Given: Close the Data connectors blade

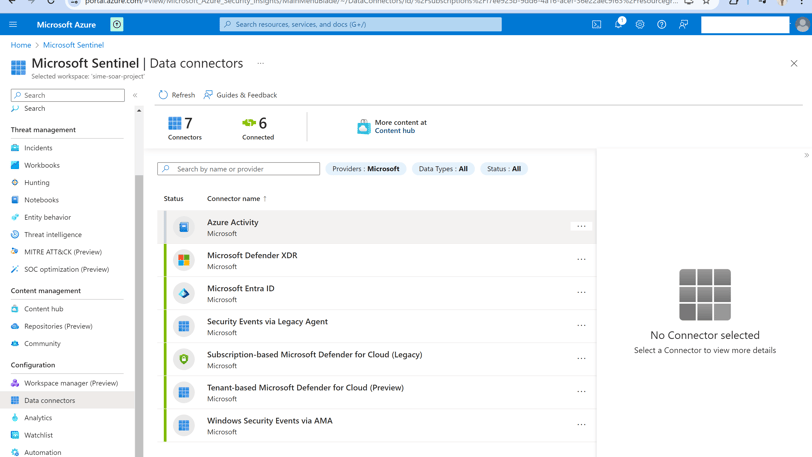Looking at the screenshot, I should pyautogui.click(x=794, y=63).
